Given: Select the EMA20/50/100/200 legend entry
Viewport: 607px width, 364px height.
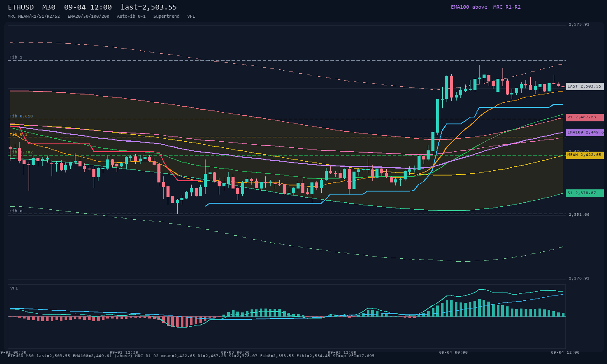Looking at the screenshot, I should click(88, 16).
